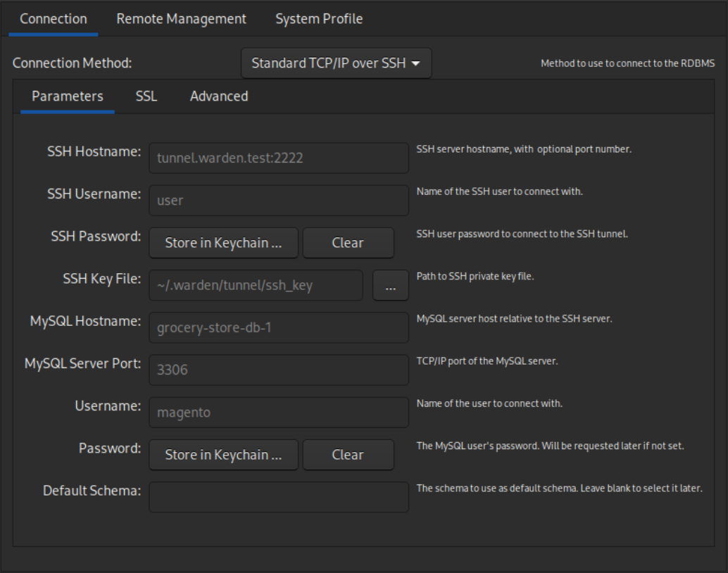728x573 pixels.
Task: Select the Connection tab
Action: tap(53, 19)
